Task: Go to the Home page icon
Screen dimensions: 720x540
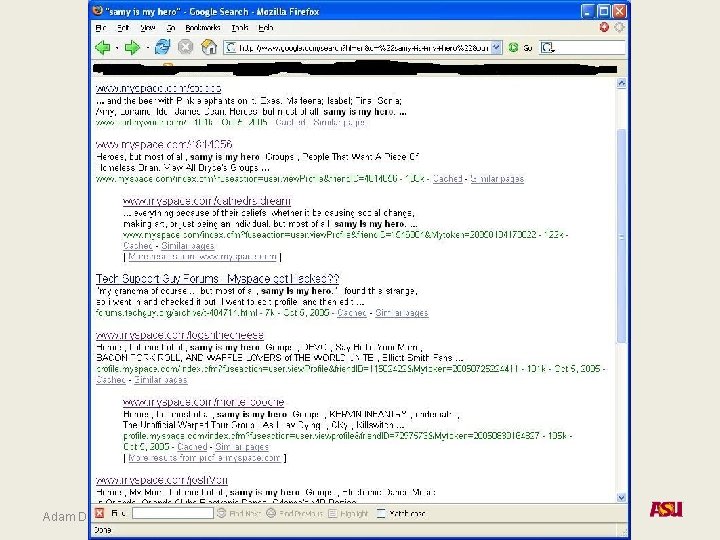Action: [209, 47]
